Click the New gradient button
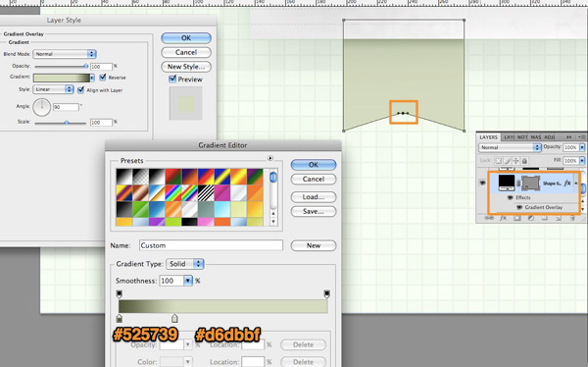588x367 pixels. [x=314, y=245]
